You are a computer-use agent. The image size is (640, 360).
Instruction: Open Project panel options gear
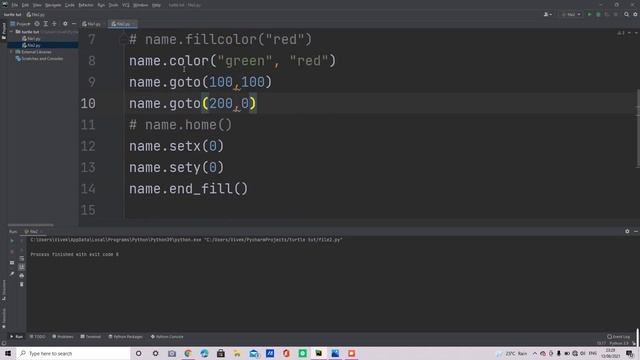tap(65, 24)
